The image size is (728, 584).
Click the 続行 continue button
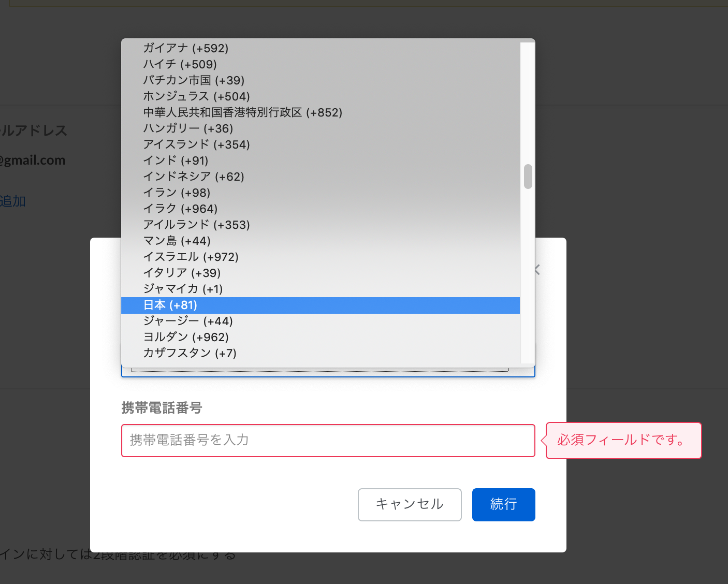click(x=503, y=505)
